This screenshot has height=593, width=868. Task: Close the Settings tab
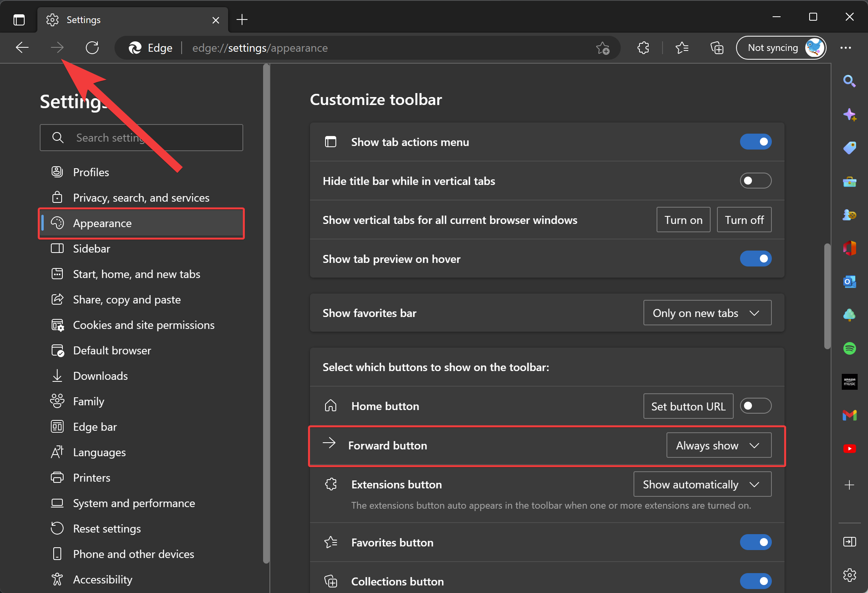[x=215, y=20]
